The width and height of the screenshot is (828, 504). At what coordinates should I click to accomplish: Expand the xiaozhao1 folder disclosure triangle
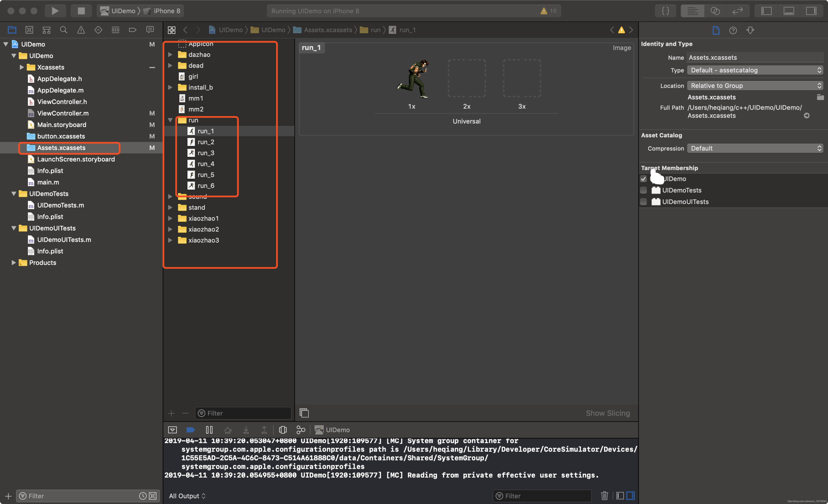(x=170, y=218)
